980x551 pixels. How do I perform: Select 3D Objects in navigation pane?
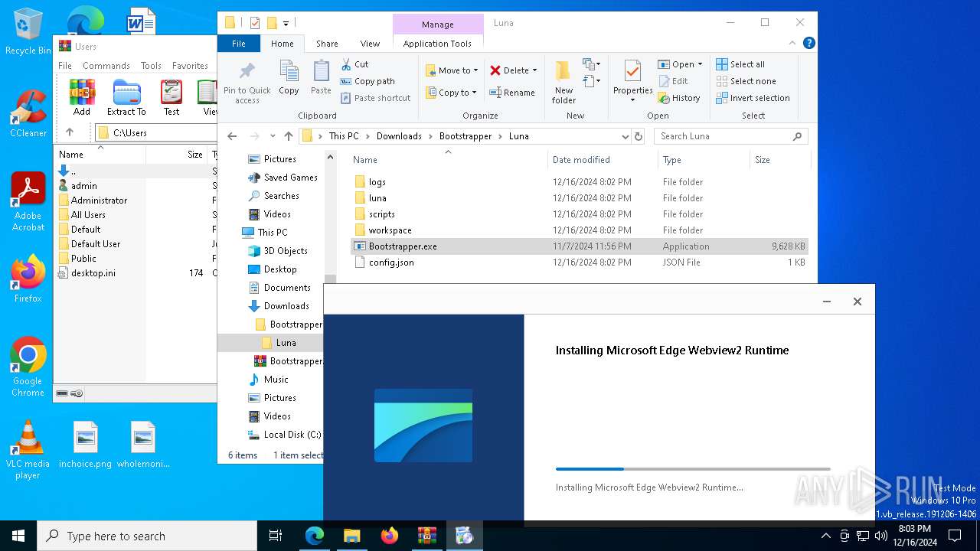tap(277, 251)
